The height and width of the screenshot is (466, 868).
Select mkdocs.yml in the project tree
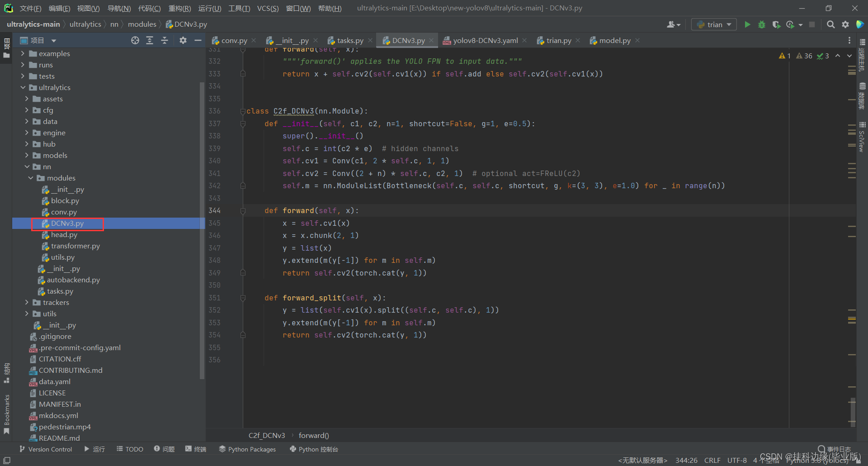[58, 415]
